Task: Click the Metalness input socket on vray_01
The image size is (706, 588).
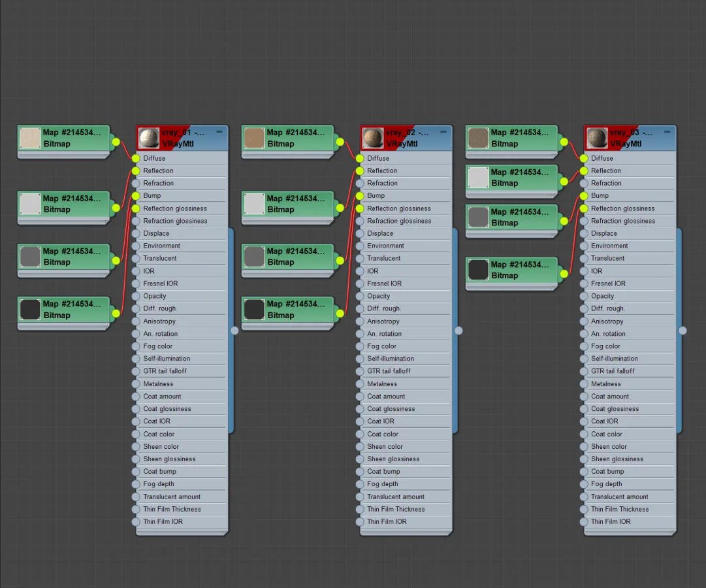Action: click(x=136, y=384)
